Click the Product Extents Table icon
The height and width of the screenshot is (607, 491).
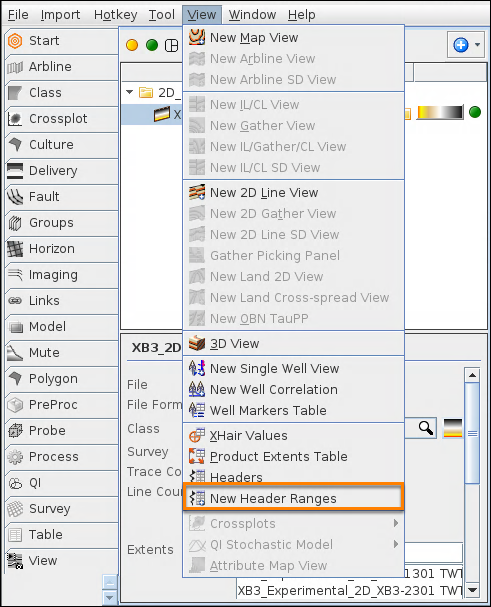pyautogui.click(x=197, y=456)
